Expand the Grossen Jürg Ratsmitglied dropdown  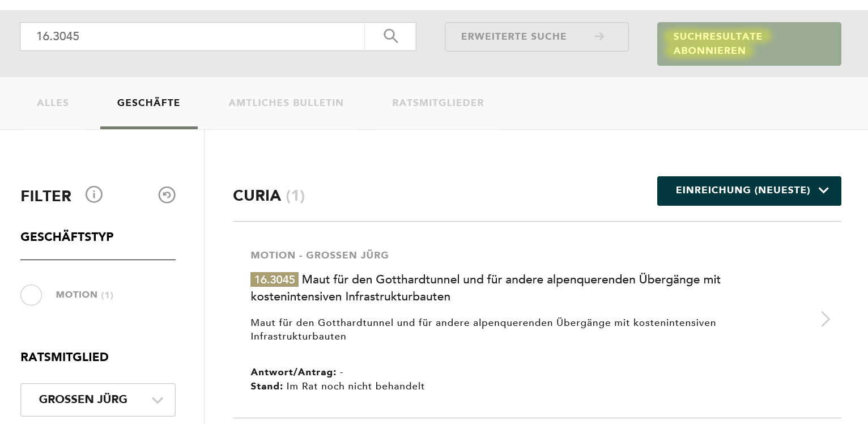tap(98, 400)
